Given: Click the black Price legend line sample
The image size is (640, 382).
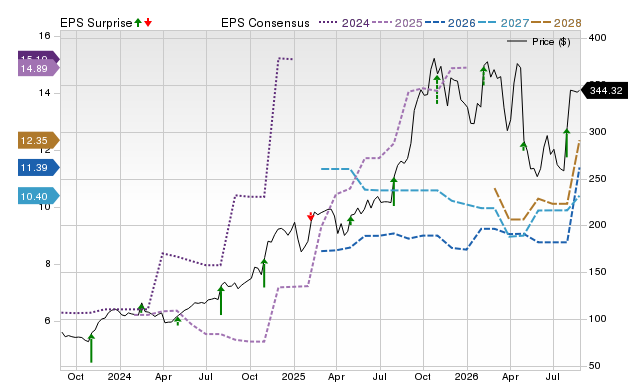Looking at the screenshot, I should [x=517, y=41].
